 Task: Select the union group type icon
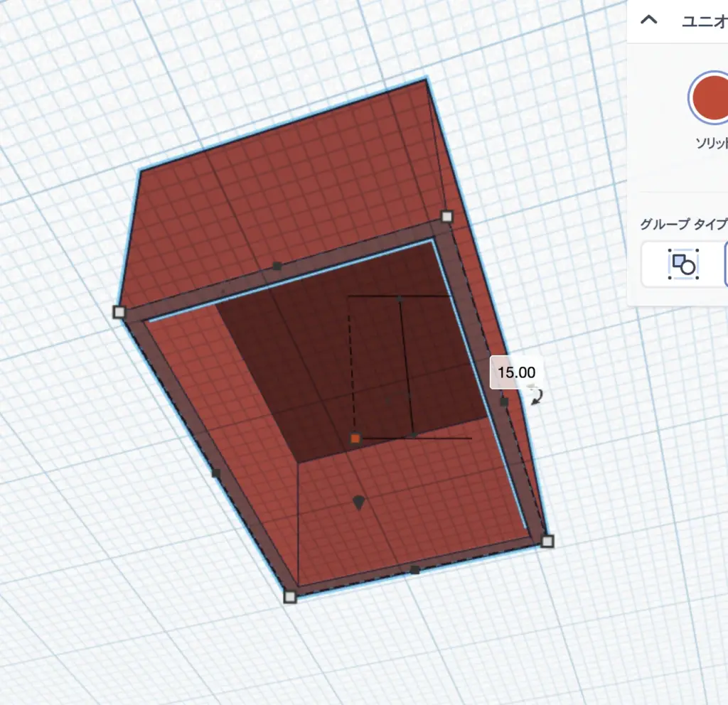[683, 264]
